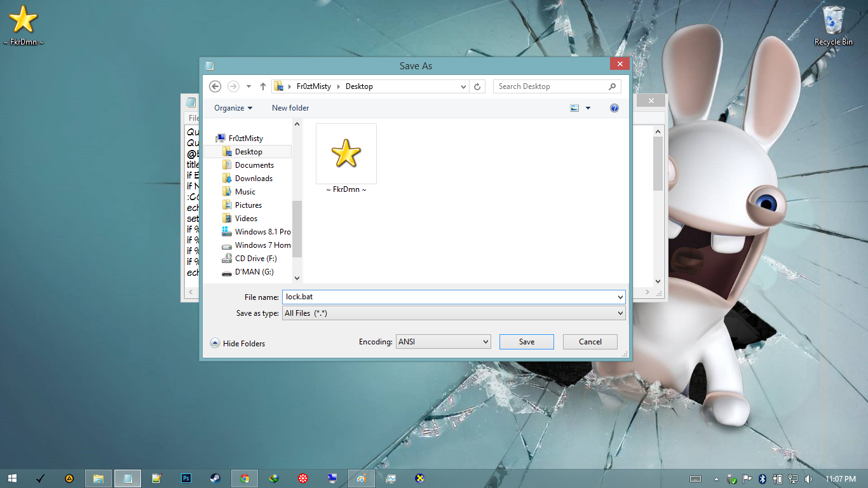Open the Recycle Bin on the desktop
Viewport: 868px width, 488px height.
(832, 24)
